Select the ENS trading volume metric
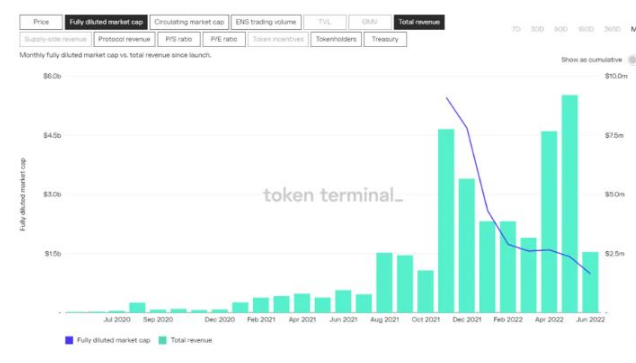This screenshot has width=636, height=363. tap(266, 22)
